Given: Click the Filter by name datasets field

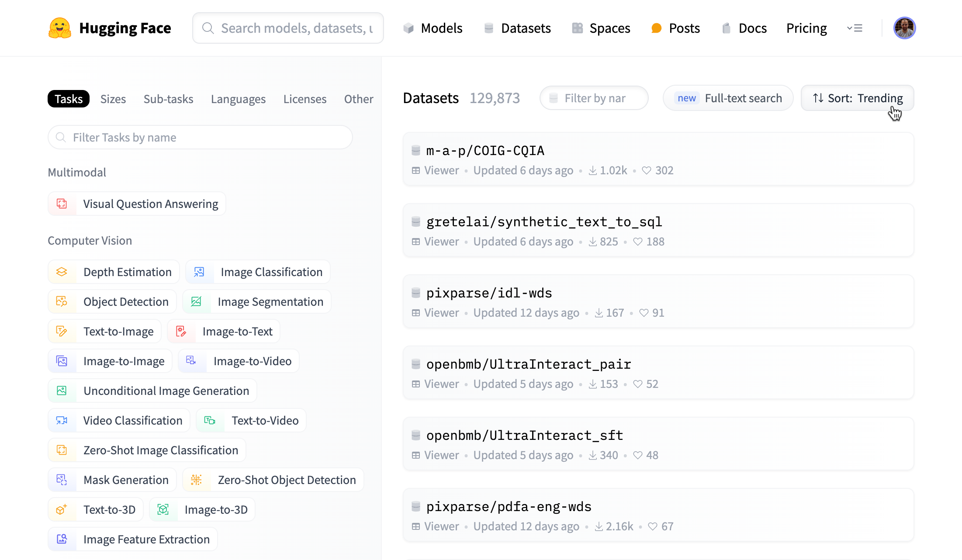Looking at the screenshot, I should pyautogui.click(x=594, y=98).
